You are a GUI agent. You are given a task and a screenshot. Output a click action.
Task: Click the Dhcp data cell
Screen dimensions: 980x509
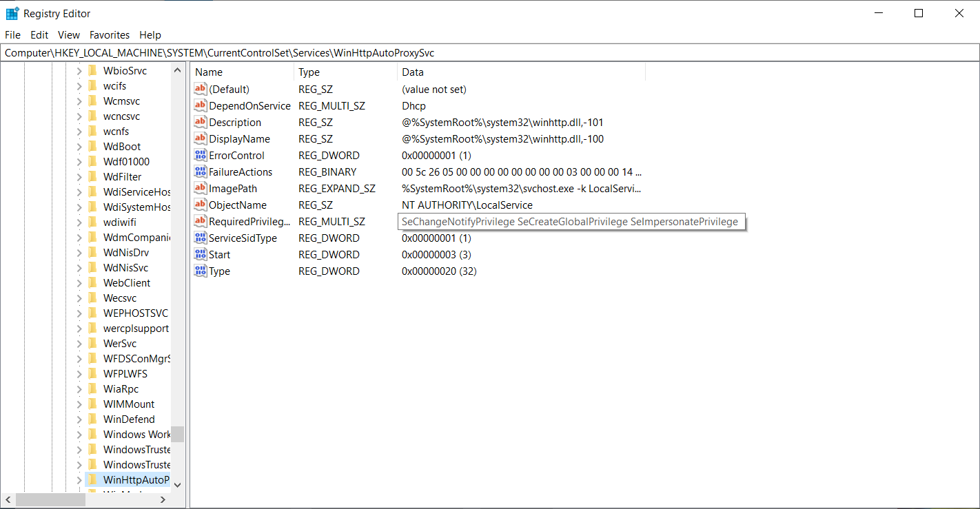(414, 105)
